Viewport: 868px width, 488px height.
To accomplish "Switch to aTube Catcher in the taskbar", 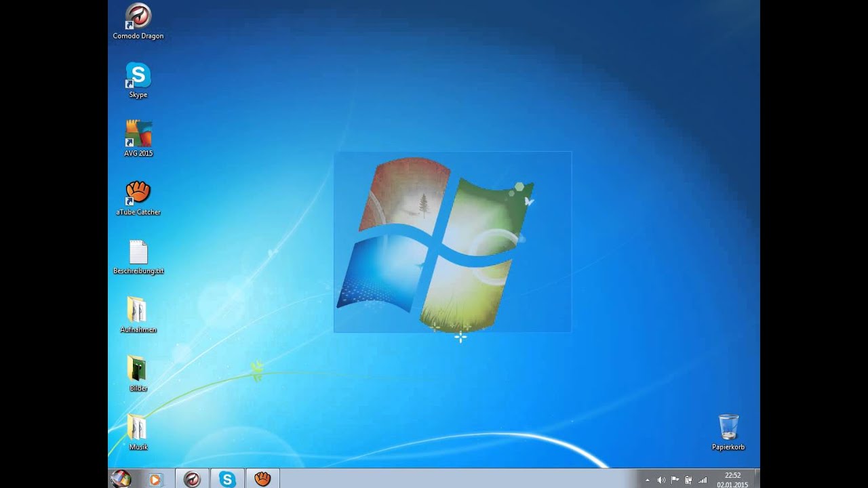I will pos(262,479).
